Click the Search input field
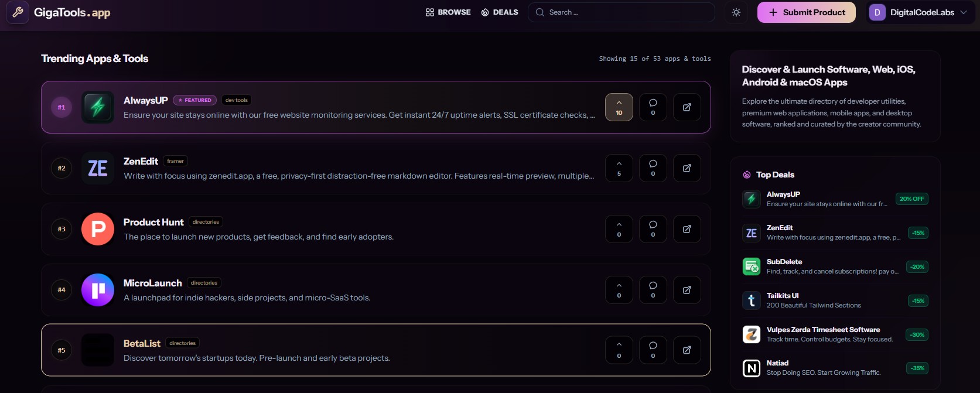 point(621,12)
